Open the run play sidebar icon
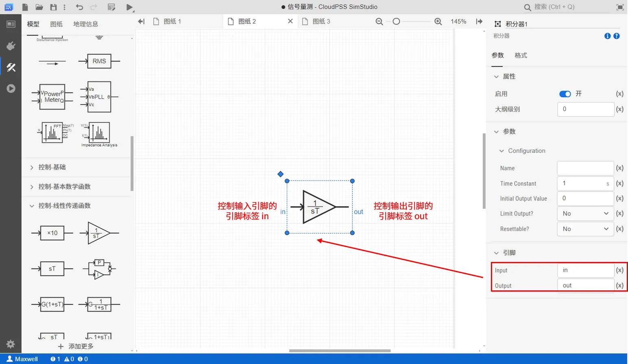 click(11, 88)
